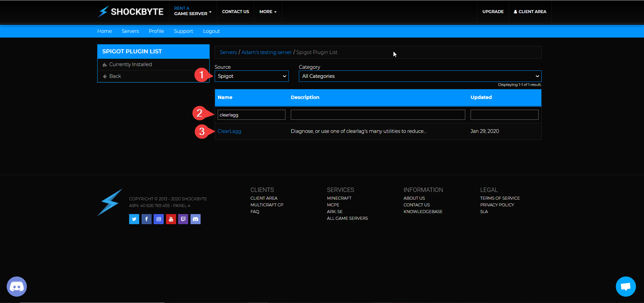The height and width of the screenshot is (303, 644).
Task: Go to the Upgrade page
Action: pos(493,12)
